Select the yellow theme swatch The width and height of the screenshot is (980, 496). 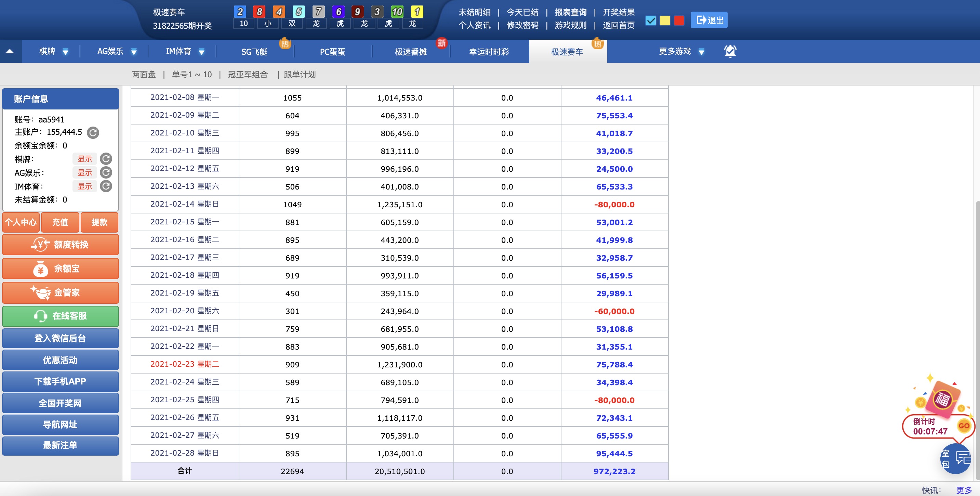coord(665,20)
